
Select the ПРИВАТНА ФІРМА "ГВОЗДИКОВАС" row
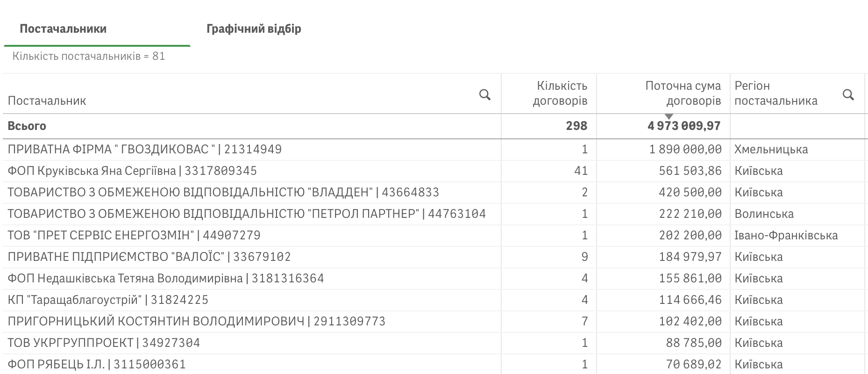point(145,150)
